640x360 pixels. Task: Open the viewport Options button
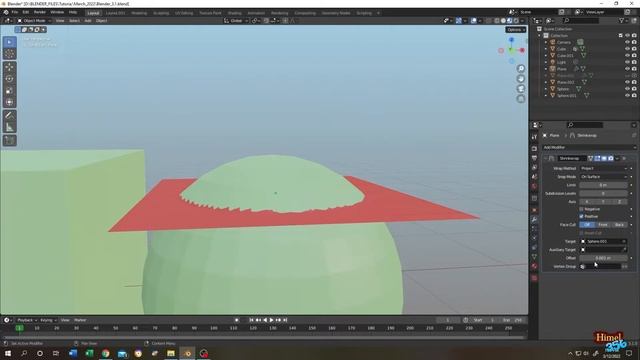tap(516, 30)
